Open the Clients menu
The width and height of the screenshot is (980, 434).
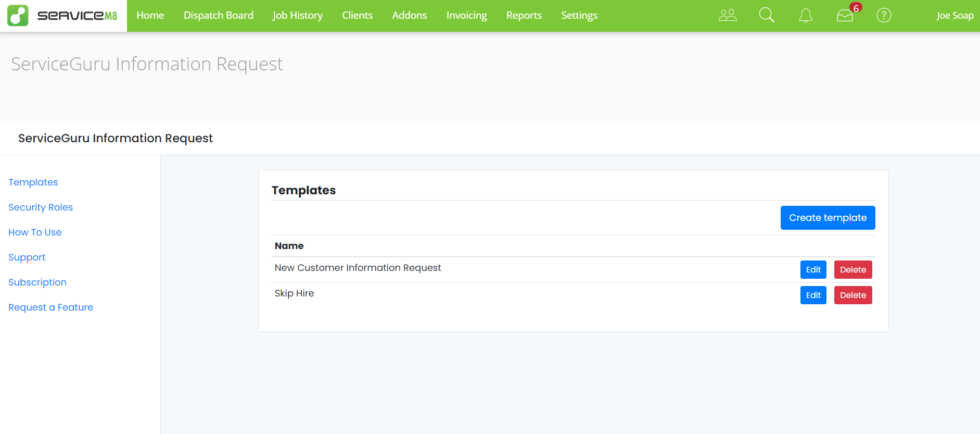358,16
